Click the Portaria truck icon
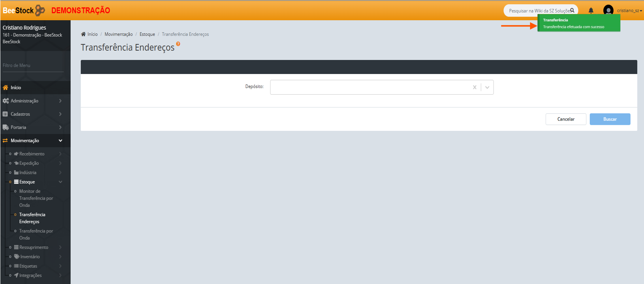 [6, 127]
